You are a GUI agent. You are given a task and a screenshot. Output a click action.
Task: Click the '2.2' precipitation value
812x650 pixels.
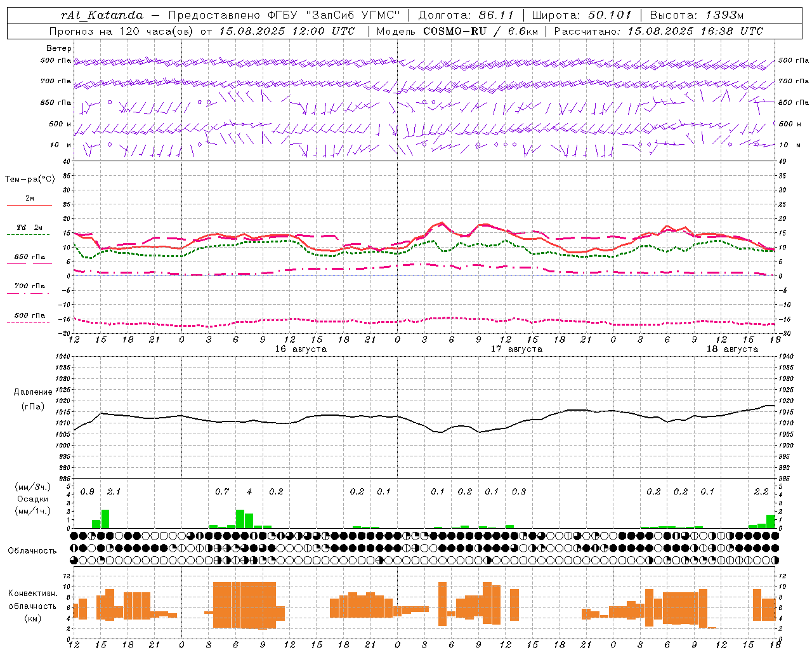coord(761,492)
